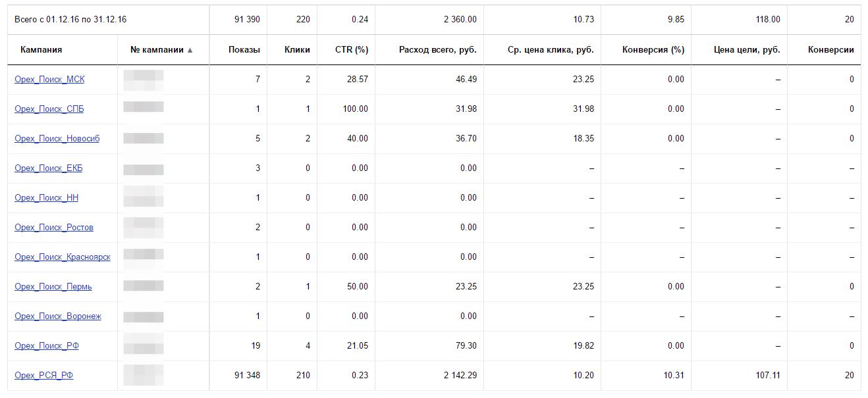Sort by the Кампания column header
This screenshot has height=398, width=868.
[41, 50]
